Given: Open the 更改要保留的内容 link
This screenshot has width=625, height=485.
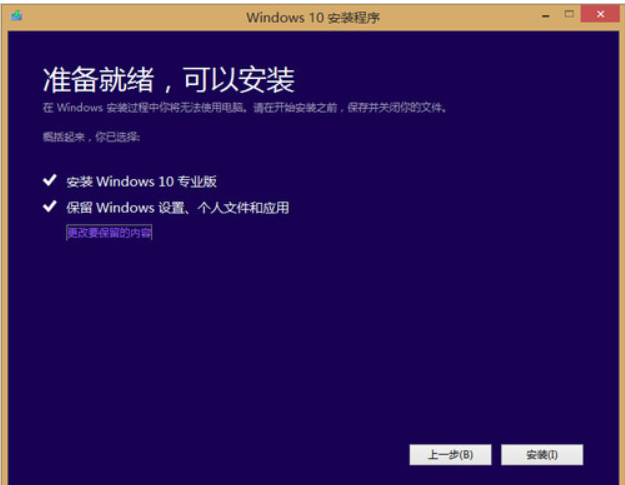Looking at the screenshot, I should tap(109, 233).
